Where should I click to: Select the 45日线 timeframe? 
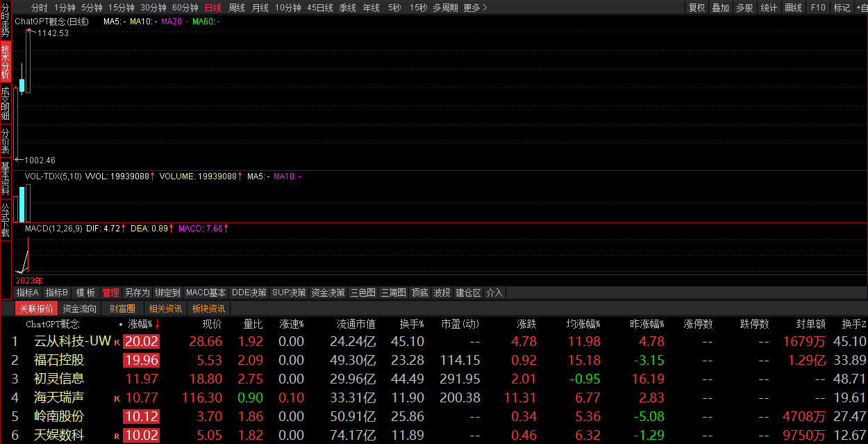(320, 8)
